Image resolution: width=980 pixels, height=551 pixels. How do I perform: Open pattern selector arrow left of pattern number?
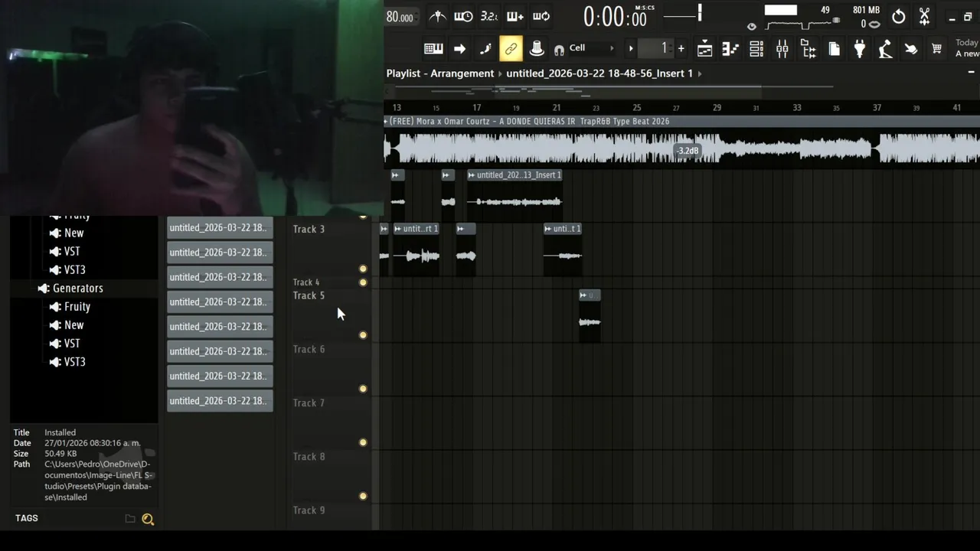pyautogui.click(x=631, y=49)
